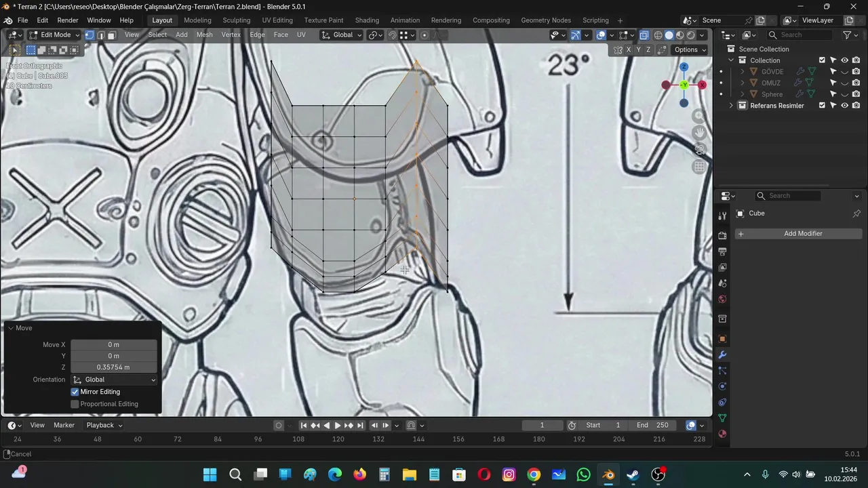Image resolution: width=868 pixels, height=488 pixels.
Task: Uncheck Mirror Editing in Move panel
Action: click(75, 392)
